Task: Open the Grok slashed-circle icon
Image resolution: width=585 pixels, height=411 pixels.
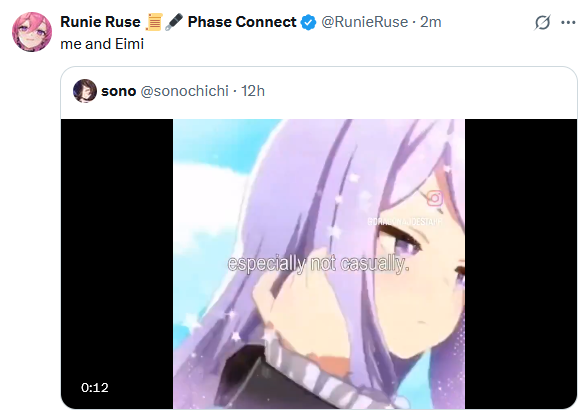Action: (542, 22)
